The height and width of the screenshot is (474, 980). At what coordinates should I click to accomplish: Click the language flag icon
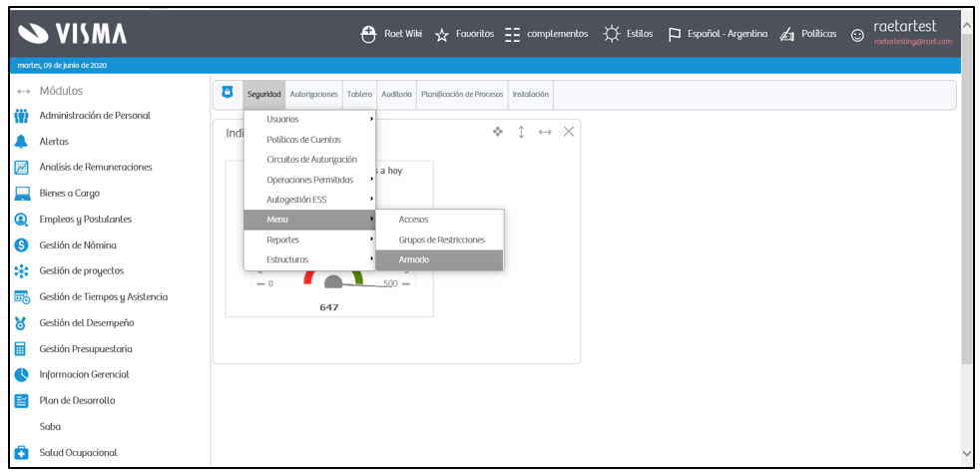675,35
